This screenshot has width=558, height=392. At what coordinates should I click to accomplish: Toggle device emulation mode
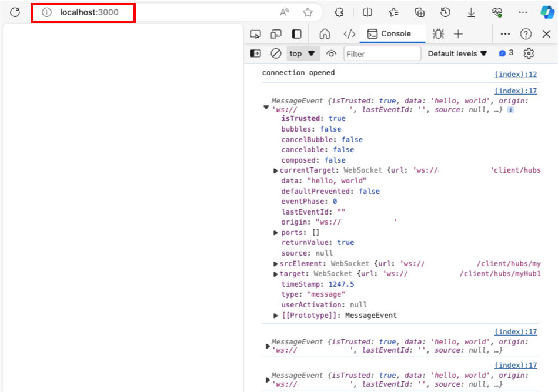pos(276,33)
